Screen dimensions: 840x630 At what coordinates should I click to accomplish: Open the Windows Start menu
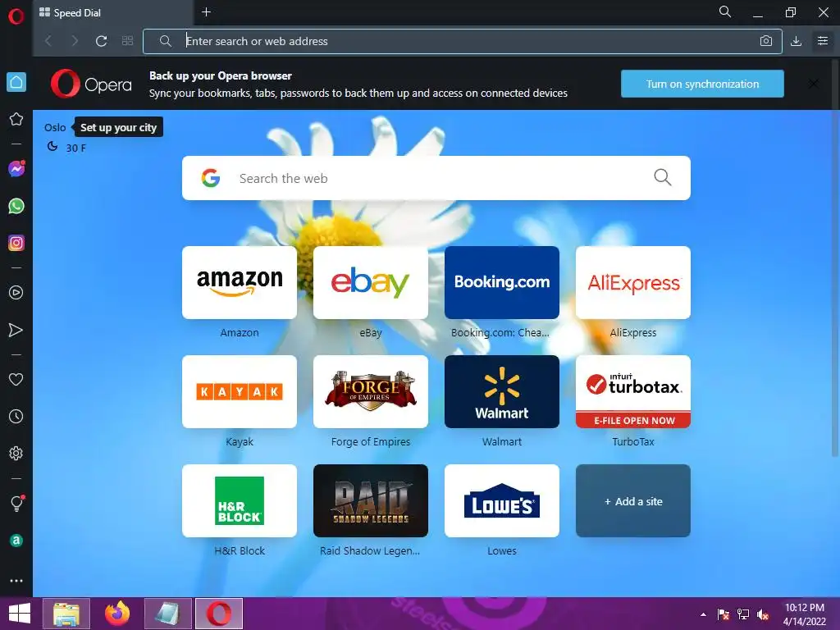pos(20,614)
